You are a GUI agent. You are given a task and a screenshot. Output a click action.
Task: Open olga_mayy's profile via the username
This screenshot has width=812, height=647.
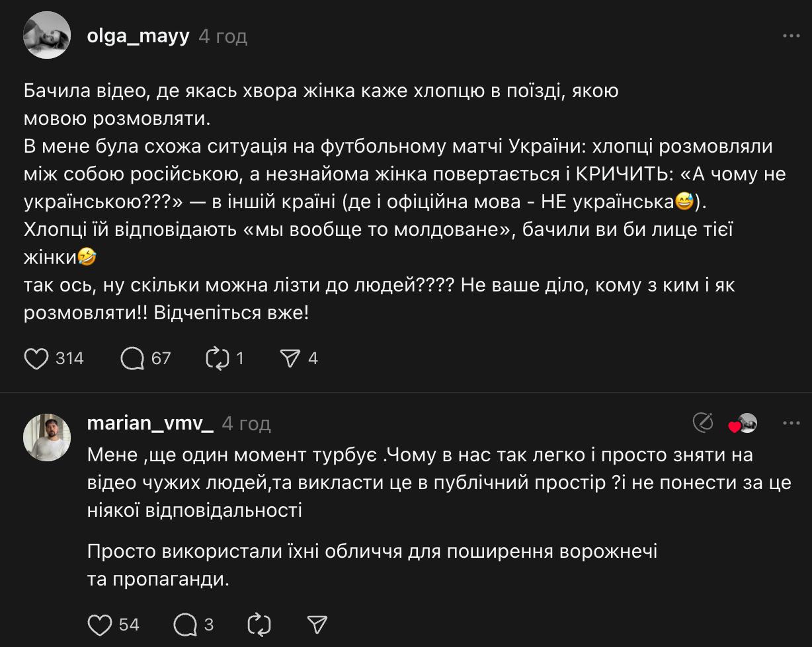pos(138,36)
